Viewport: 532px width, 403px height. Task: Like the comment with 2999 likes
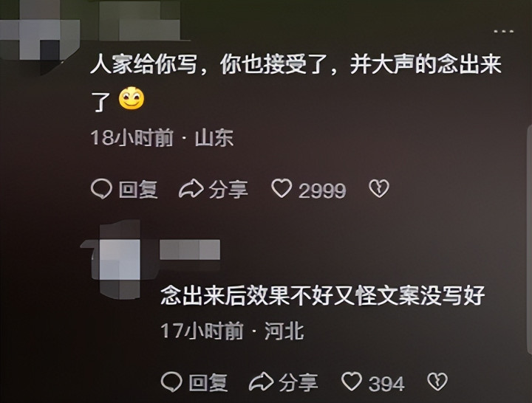[x=282, y=188]
